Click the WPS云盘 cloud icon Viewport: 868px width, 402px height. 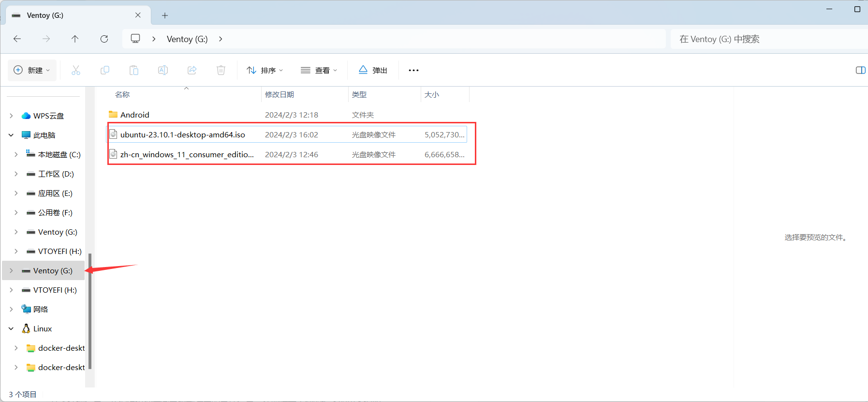26,116
